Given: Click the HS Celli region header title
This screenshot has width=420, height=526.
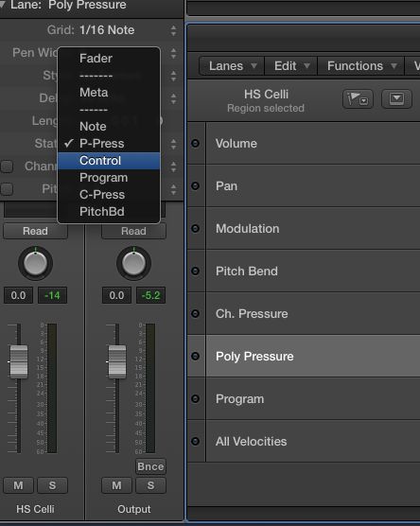Looking at the screenshot, I should pos(266,95).
